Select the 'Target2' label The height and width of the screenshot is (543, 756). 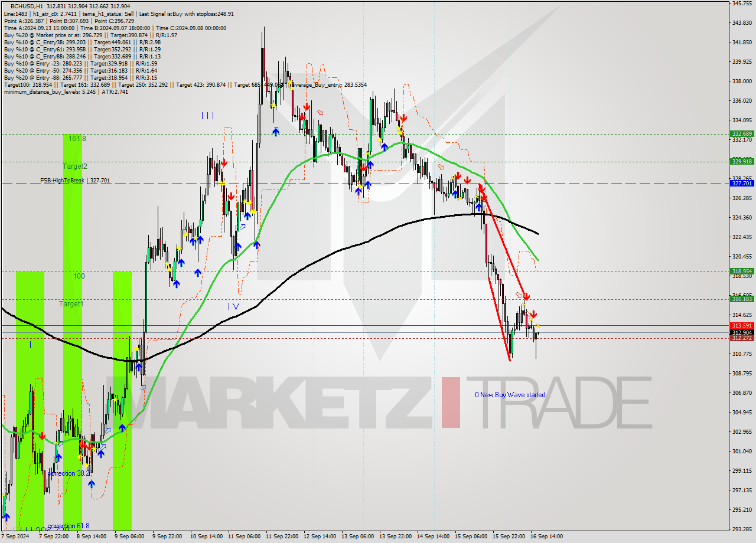(x=75, y=166)
